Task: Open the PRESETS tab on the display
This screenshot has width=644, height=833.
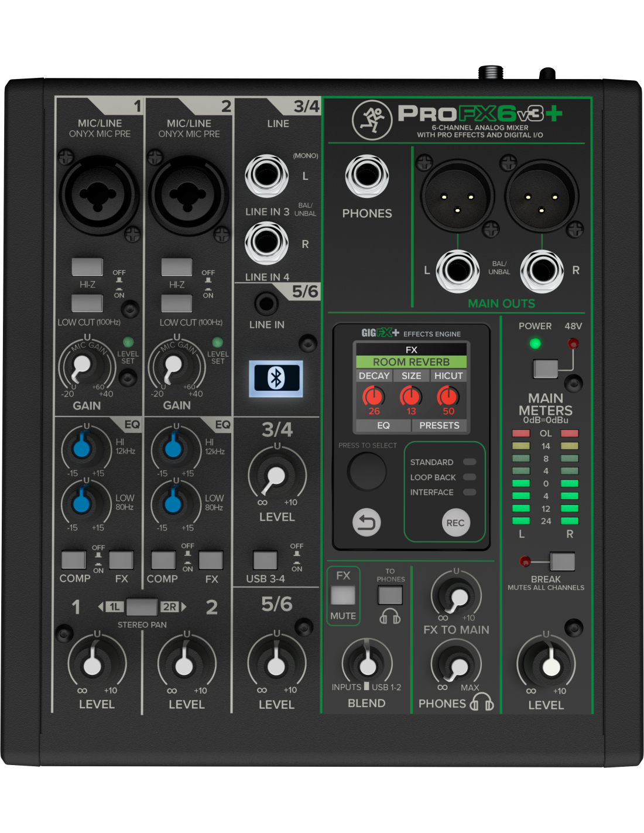Action: (440, 425)
